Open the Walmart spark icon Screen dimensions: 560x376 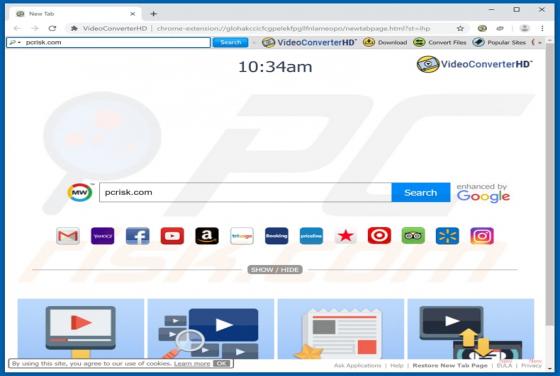pyautogui.click(x=448, y=236)
